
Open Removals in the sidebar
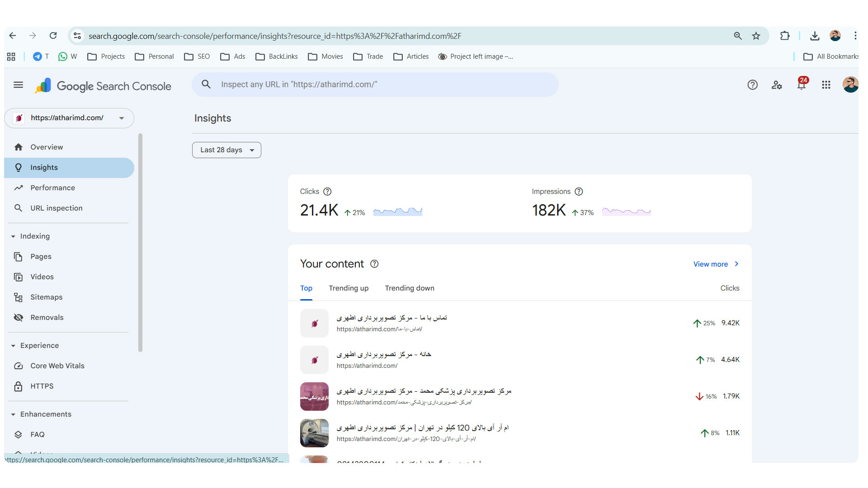69,318
